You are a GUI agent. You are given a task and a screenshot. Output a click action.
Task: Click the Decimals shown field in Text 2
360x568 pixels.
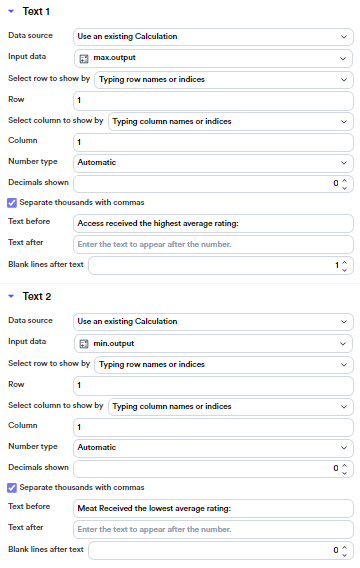(x=213, y=469)
